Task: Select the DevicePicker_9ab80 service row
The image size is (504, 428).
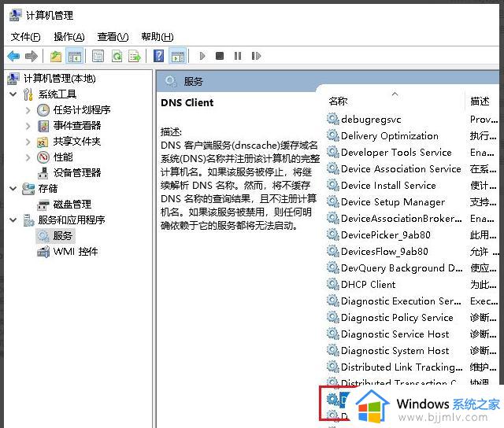Action: click(412, 235)
